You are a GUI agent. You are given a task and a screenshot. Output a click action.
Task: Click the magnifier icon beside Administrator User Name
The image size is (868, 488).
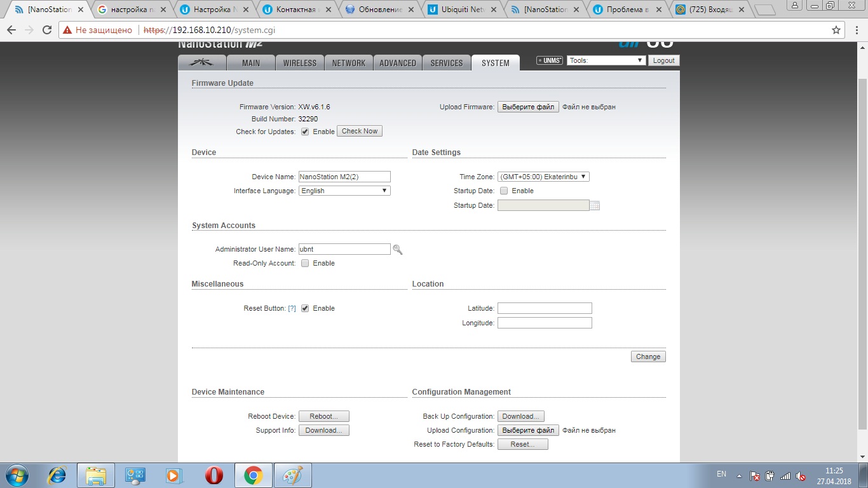398,250
